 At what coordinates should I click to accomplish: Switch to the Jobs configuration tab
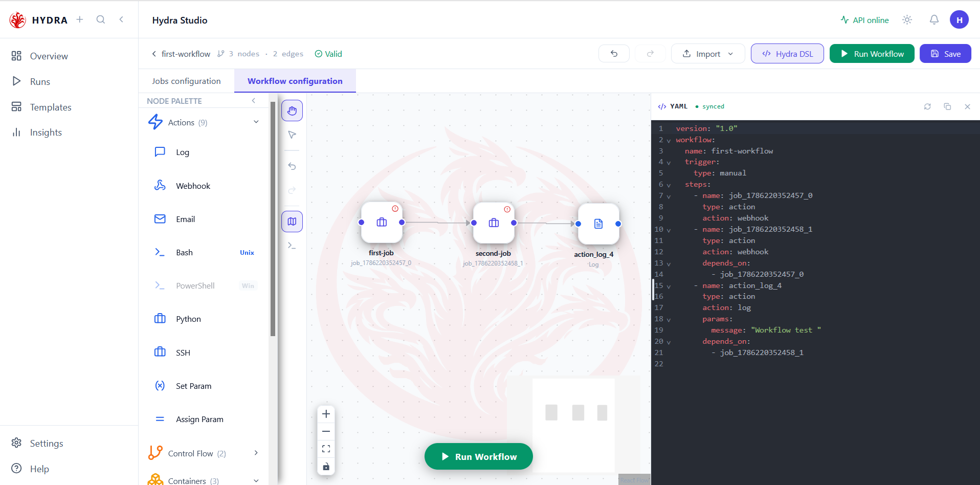(x=186, y=81)
